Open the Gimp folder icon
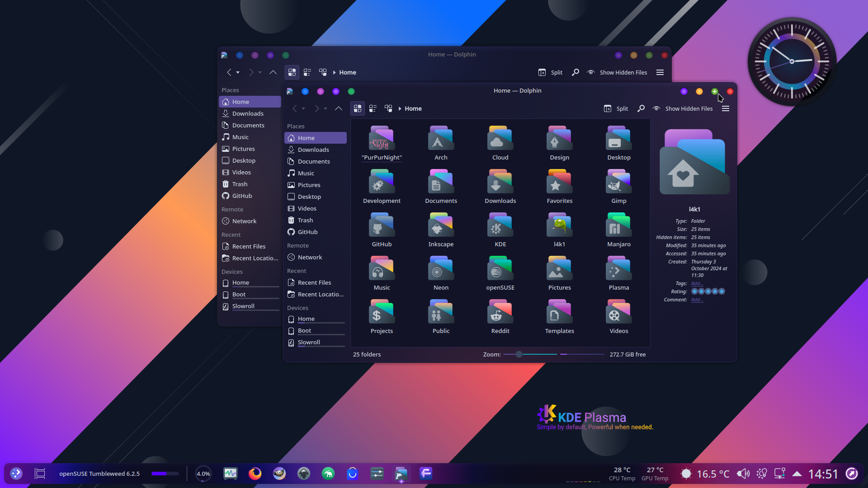This screenshot has width=868, height=488. tap(618, 182)
